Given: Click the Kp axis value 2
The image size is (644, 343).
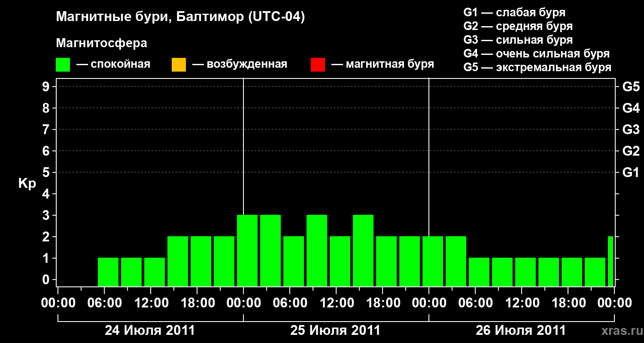Looking at the screenshot, I should click(47, 237).
